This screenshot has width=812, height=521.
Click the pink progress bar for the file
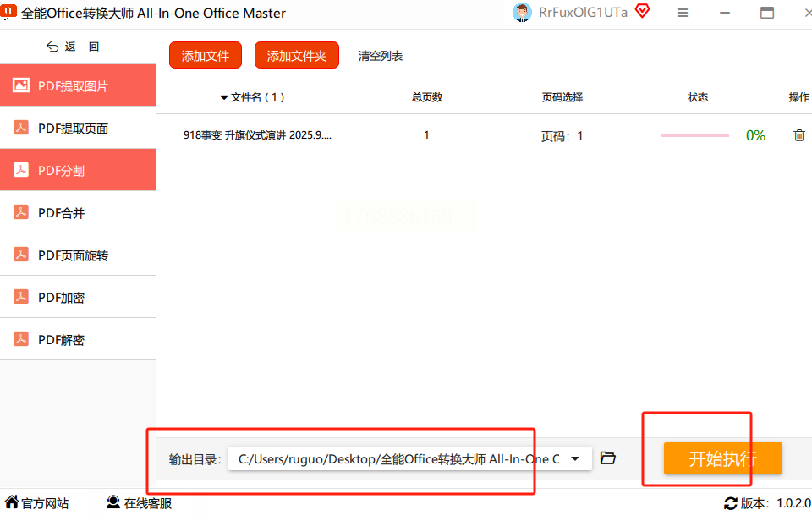pos(695,135)
